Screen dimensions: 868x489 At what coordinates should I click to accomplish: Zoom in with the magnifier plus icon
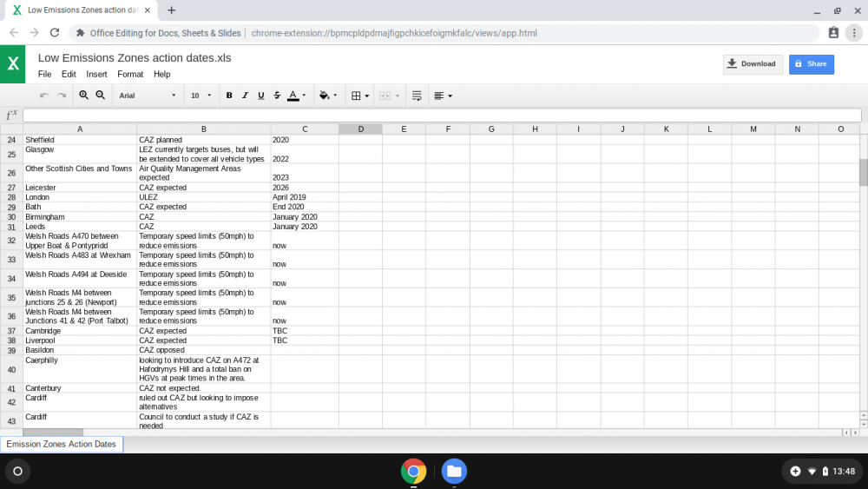coord(83,96)
